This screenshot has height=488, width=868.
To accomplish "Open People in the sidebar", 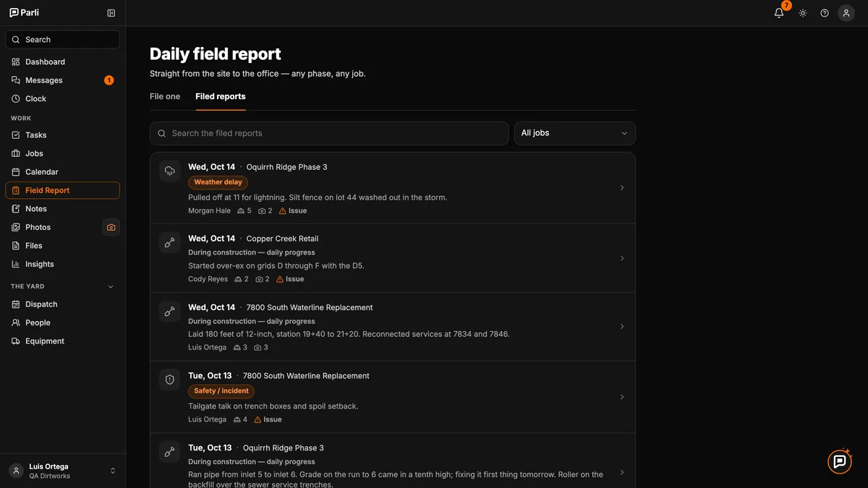I will 62,323.
